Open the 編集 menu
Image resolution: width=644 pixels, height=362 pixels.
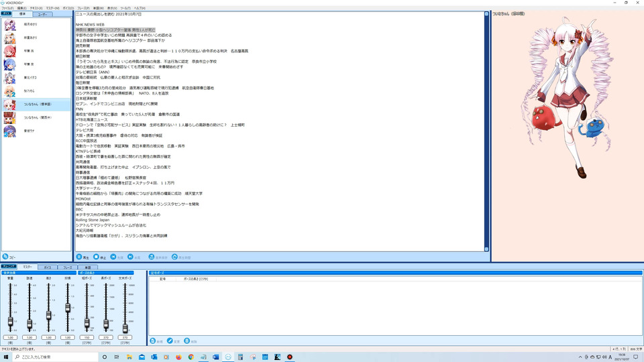[x=21, y=8]
